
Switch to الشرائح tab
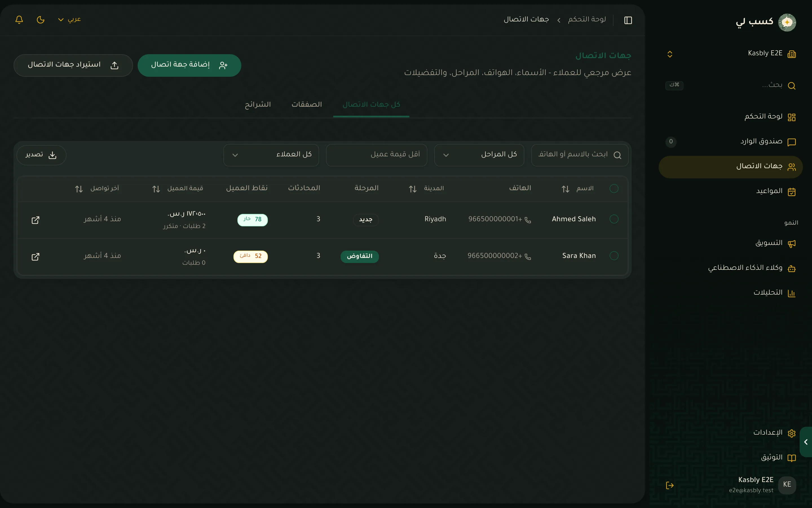click(258, 105)
